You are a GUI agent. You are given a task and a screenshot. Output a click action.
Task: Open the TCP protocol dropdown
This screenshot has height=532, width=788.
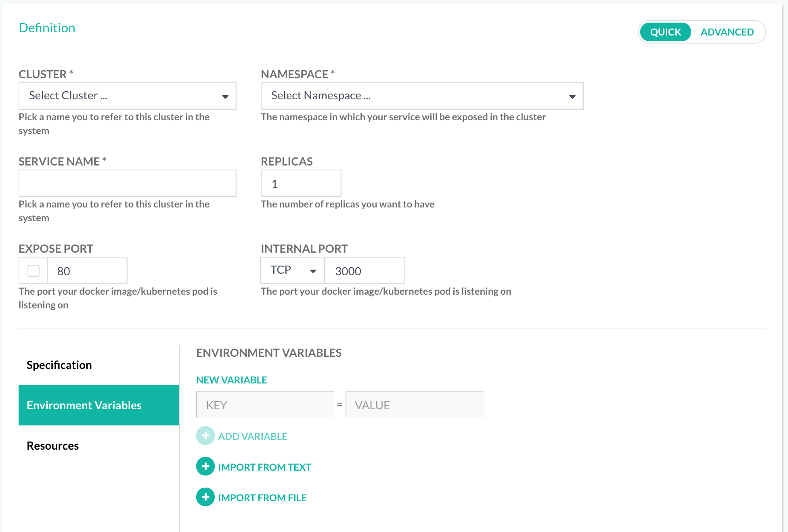click(292, 270)
